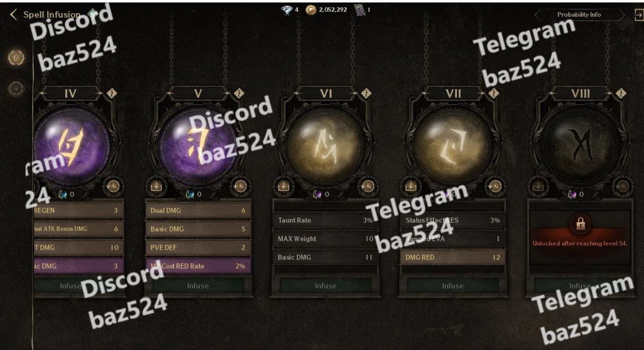The image size is (644, 350).
Task: Open info icon beside slot VI
Action: click(x=367, y=93)
